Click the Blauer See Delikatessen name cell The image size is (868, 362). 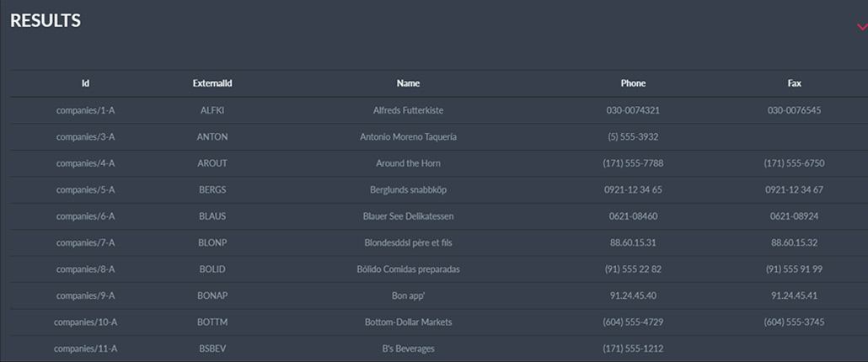408,216
